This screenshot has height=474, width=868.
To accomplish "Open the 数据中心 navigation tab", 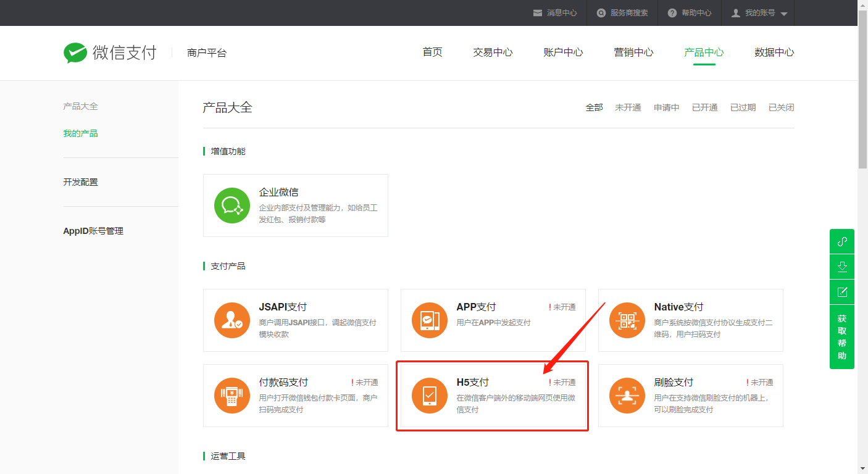I will pyautogui.click(x=774, y=52).
